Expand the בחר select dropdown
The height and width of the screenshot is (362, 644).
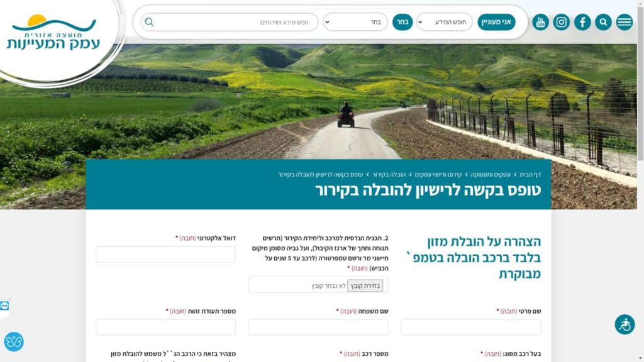point(355,22)
